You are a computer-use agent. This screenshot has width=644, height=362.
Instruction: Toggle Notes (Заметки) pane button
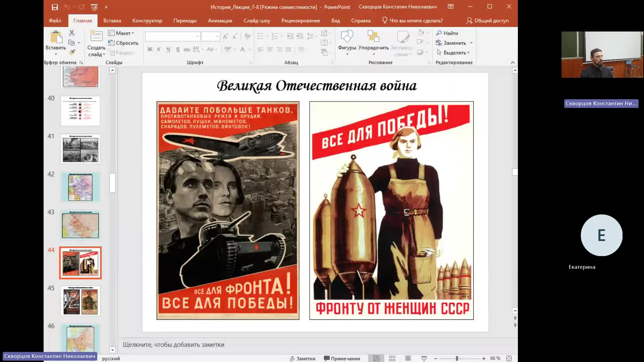(303, 358)
